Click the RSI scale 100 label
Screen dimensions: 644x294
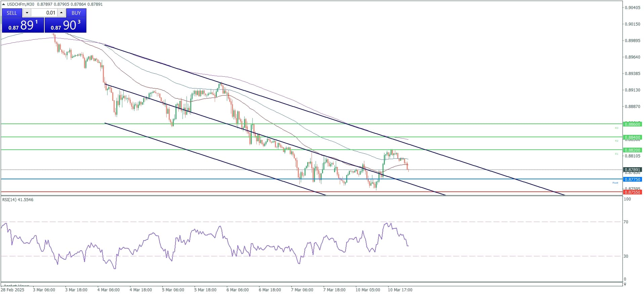pos(627,199)
